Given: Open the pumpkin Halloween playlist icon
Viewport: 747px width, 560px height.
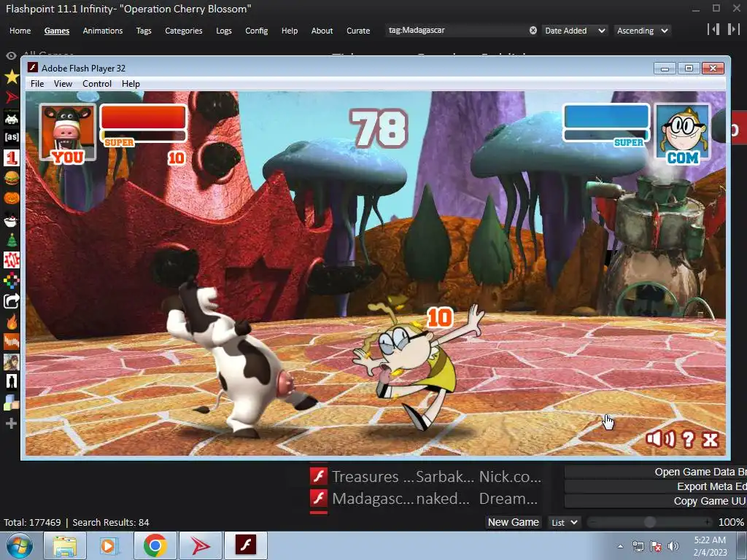Looking at the screenshot, I should tap(12, 198).
